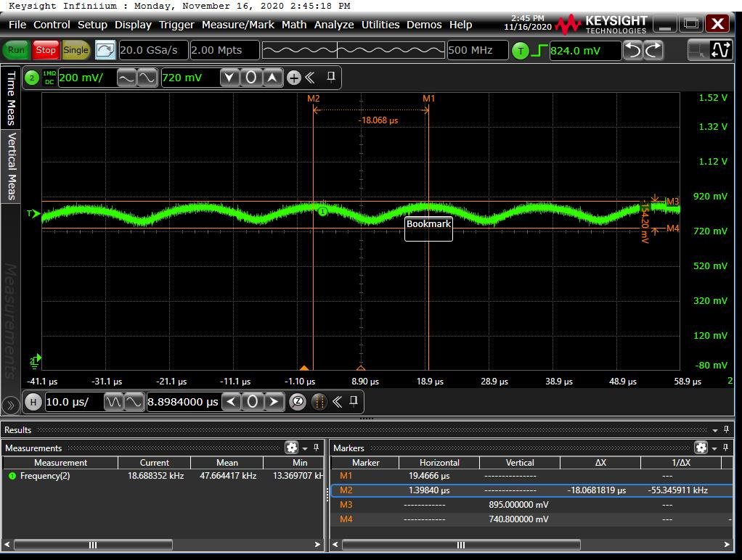Pin the Markers panel
Viewport: 742px width, 560px height.
tap(725, 447)
